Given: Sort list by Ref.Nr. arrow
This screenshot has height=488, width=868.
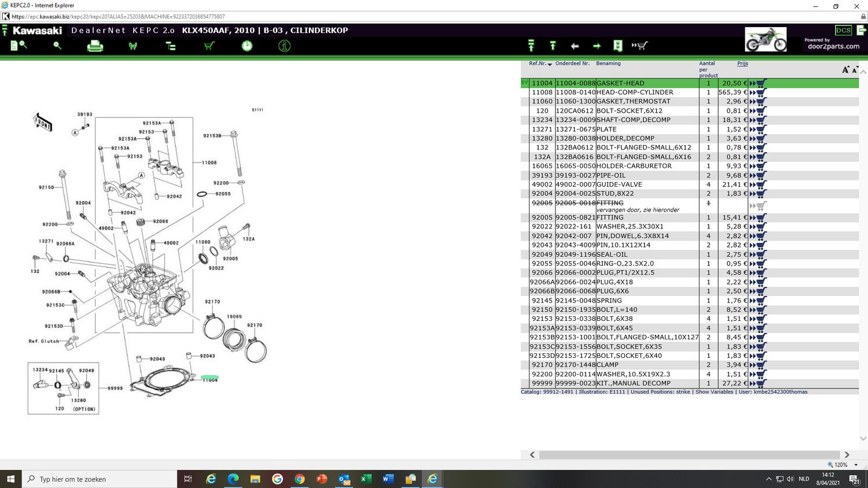Looking at the screenshot, I should pos(550,64).
